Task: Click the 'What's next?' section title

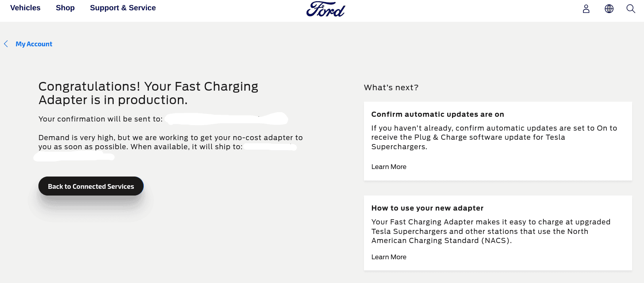Action: point(391,87)
